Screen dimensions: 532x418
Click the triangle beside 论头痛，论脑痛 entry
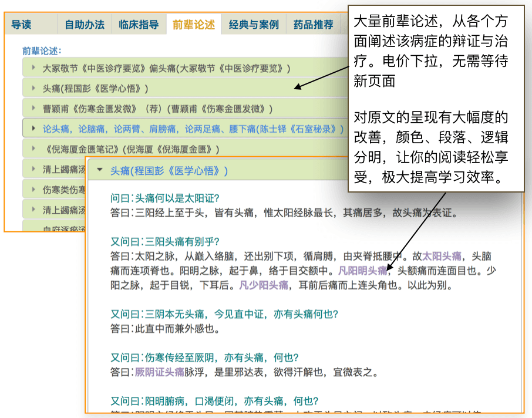(x=34, y=129)
